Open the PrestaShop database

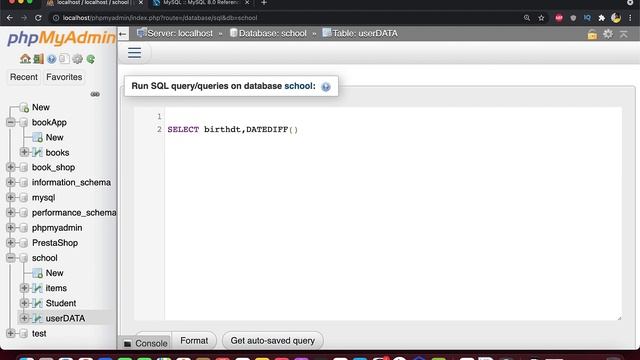point(55,243)
